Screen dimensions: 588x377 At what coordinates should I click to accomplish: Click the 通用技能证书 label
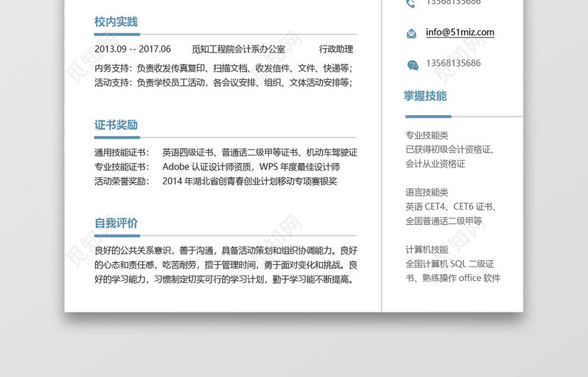(122, 153)
